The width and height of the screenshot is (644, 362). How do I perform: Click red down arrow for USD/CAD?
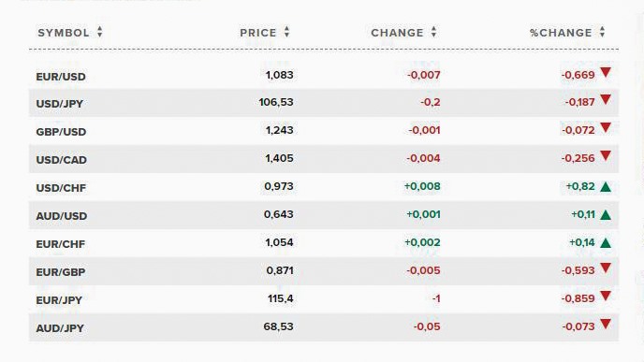pos(606,156)
